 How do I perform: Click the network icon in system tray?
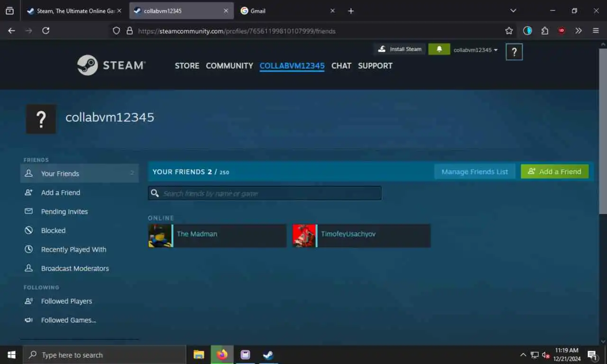[534, 355]
